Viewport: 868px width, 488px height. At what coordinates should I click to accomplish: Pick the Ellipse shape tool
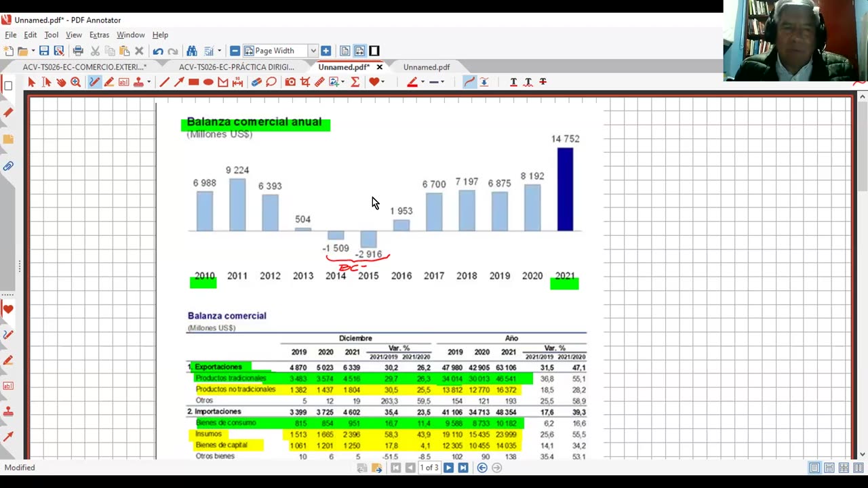(208, 82)
